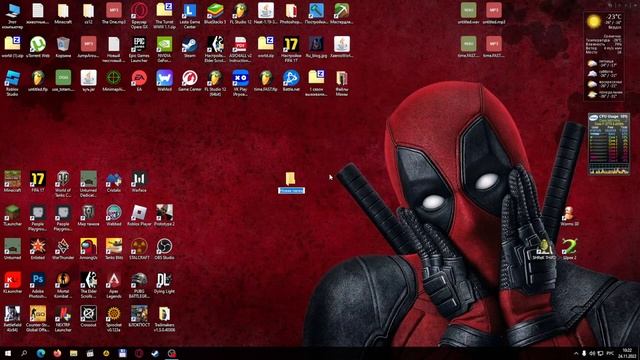Viewport: 640px width, 360px height.
Task: Select the untitled.wav file icon
Action: (x=469, y=13)
